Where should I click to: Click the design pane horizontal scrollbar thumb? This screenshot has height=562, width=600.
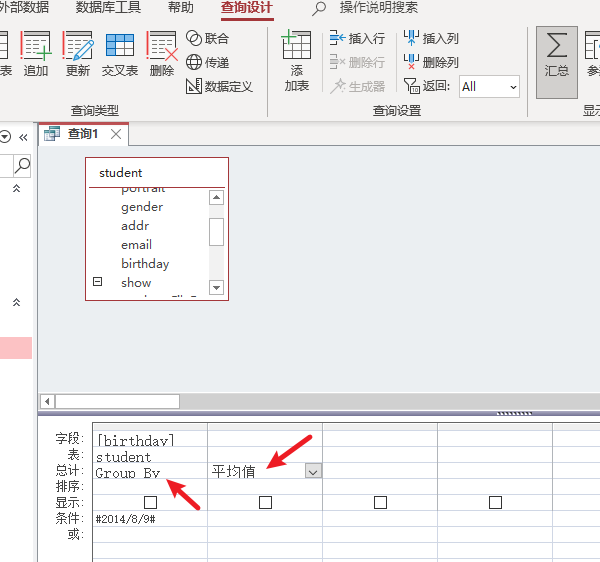tap(117, 401)
